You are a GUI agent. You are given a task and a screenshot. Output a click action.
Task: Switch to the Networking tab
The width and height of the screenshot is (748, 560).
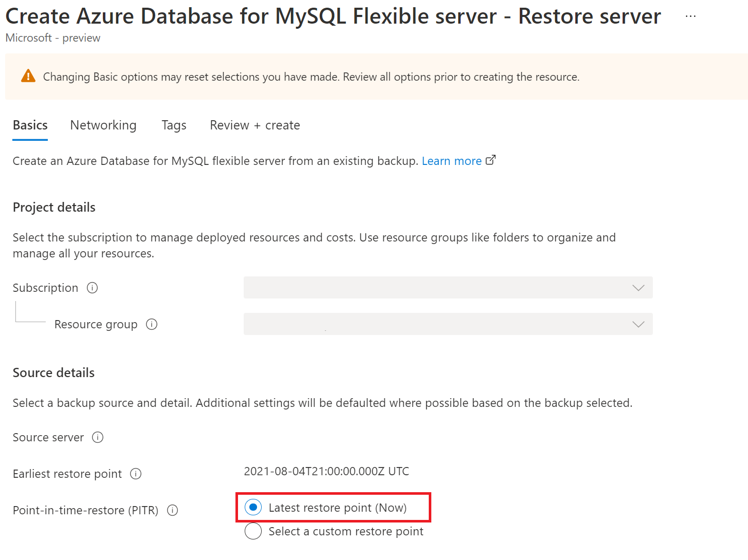pos(103,125)
